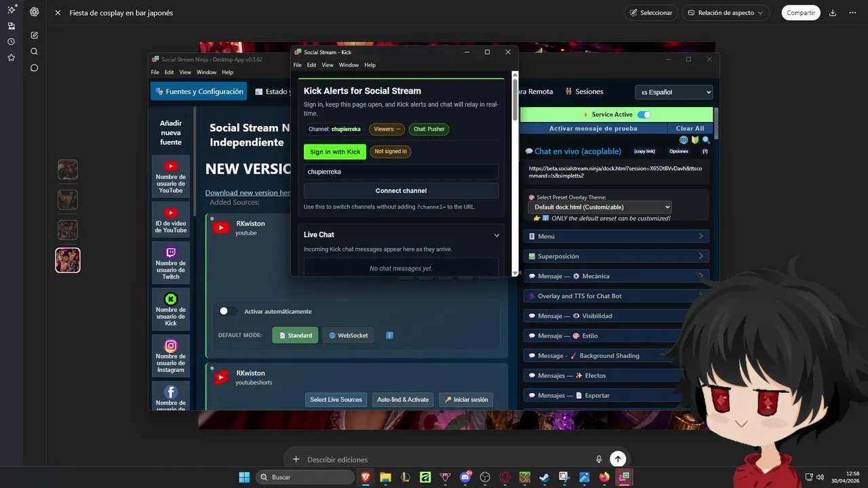868x488 pixels.
Task: Click the green-yellow beginner icon
Action: pyautogui.click(x=694, y=140)
